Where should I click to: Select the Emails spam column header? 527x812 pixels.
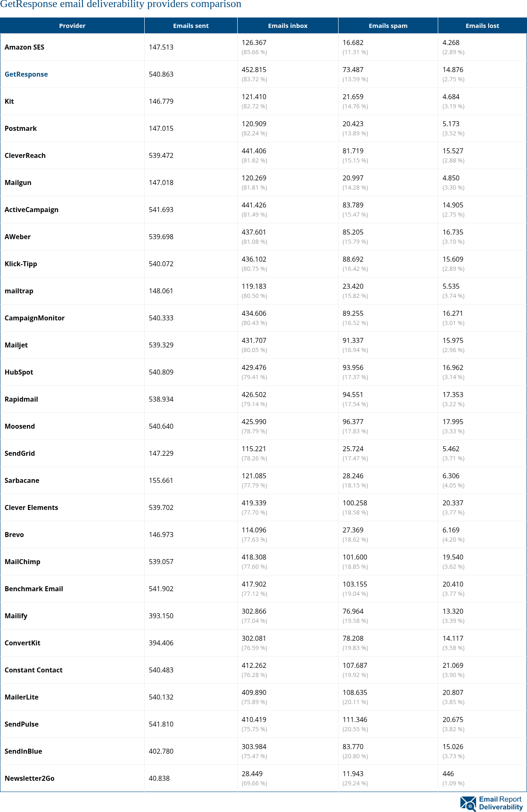(388, 26)
